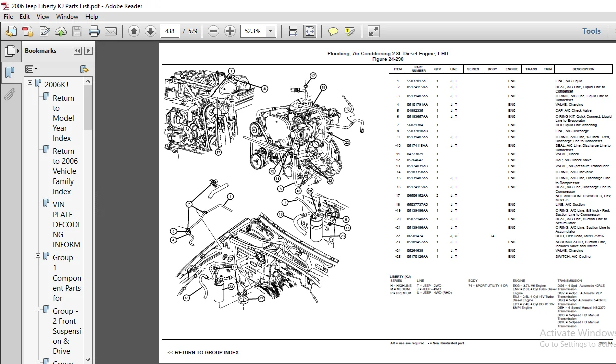Click the cloud upload icon

(x=61, y=31)
